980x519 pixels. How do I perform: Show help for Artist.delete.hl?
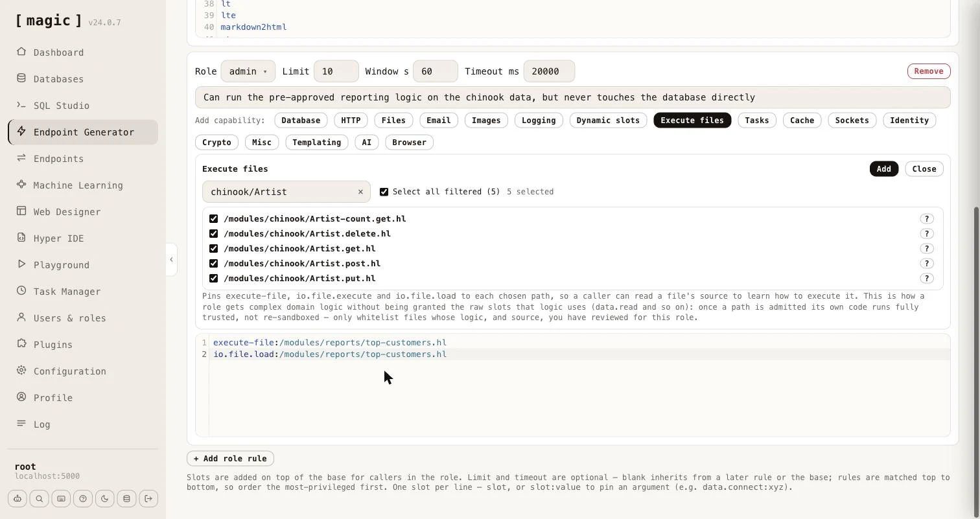(x=926, y=234)
